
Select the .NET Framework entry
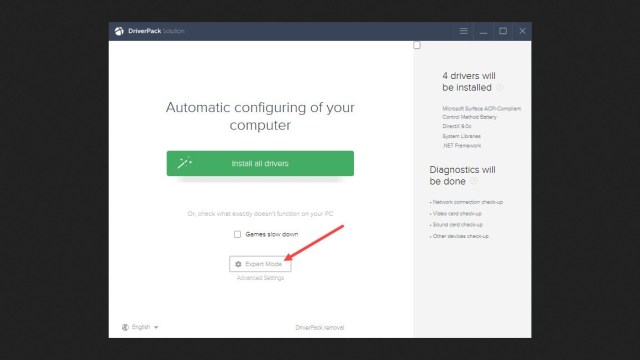coord(462,145)
